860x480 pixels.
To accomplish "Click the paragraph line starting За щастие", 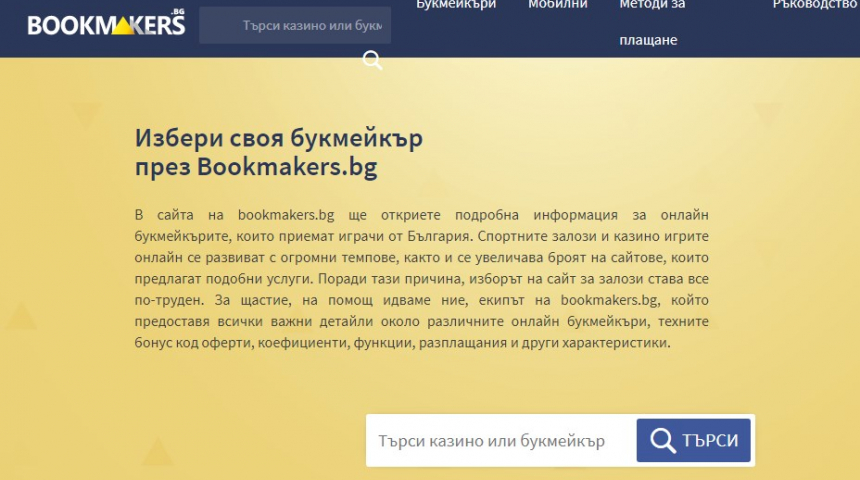I will click(422, 300).
